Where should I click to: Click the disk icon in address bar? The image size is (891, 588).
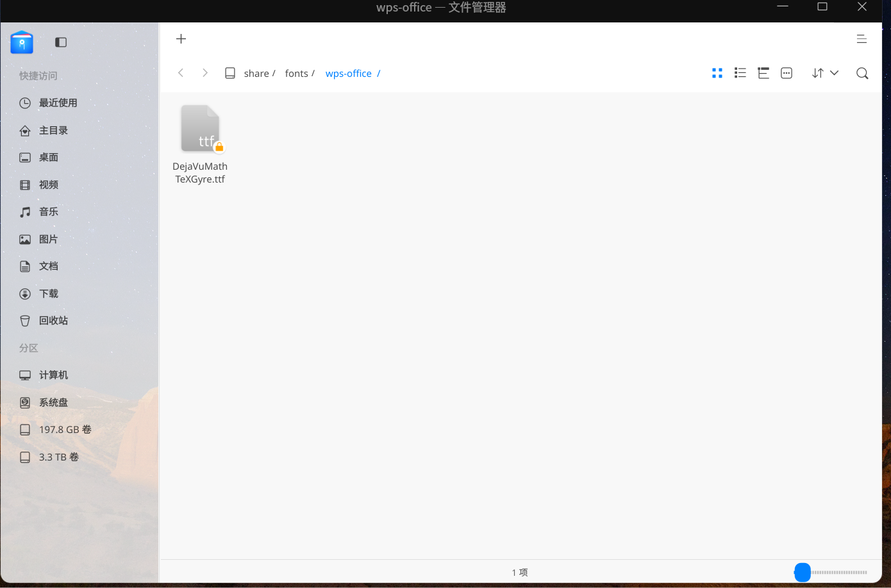pos(230,73)
